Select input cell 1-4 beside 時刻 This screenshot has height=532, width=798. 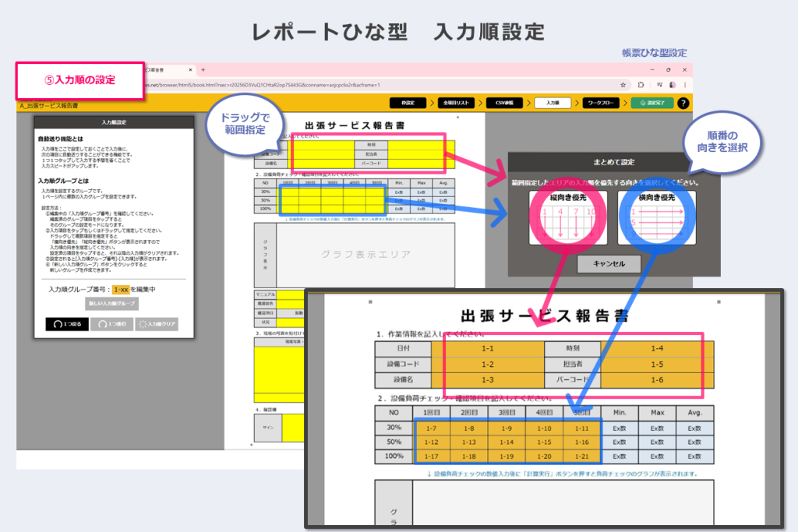coord(657,349)
